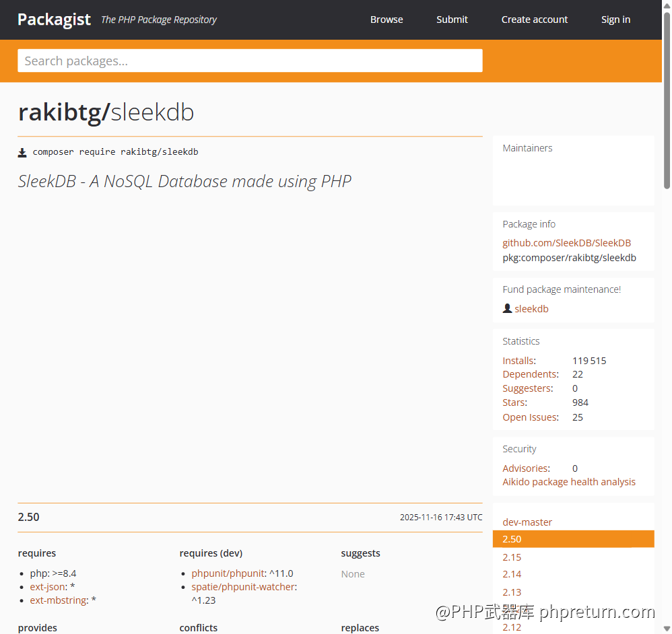Open github.com/SleekDB/SleekDB repository link

(566, 243)
